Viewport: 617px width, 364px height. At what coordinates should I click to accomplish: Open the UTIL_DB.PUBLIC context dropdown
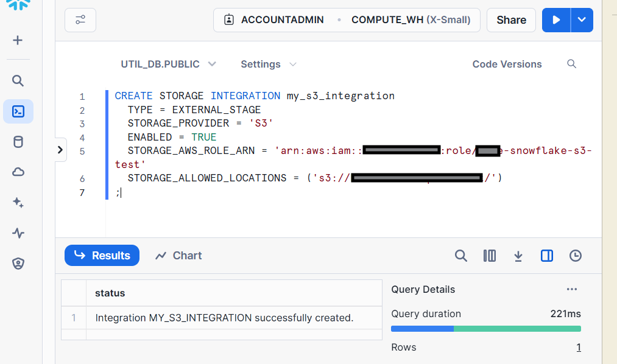coord(169,64)
